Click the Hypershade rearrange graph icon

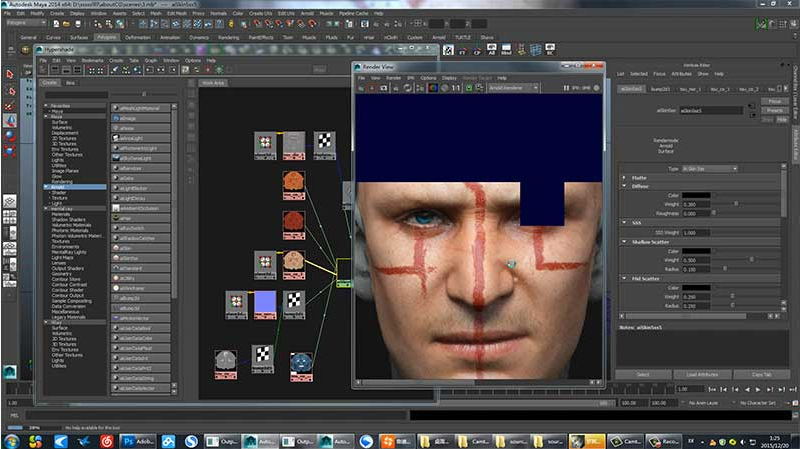[x=126, y=70]
